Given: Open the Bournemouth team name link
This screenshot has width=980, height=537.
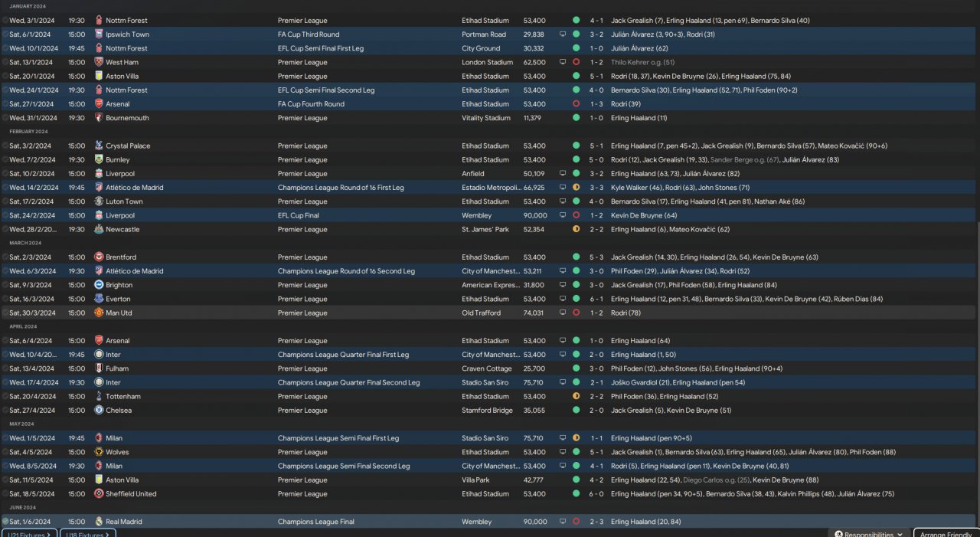Looking at the screenshot, I should point(127,118).
